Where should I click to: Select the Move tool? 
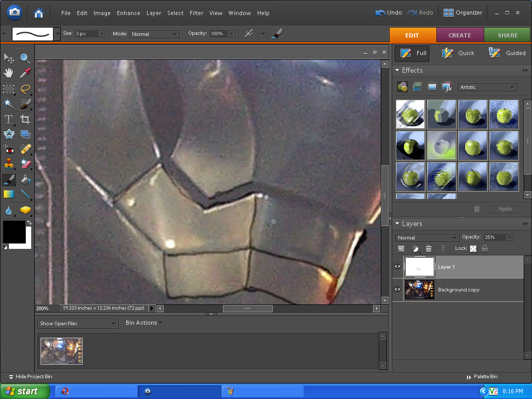[x=9, y=58]
